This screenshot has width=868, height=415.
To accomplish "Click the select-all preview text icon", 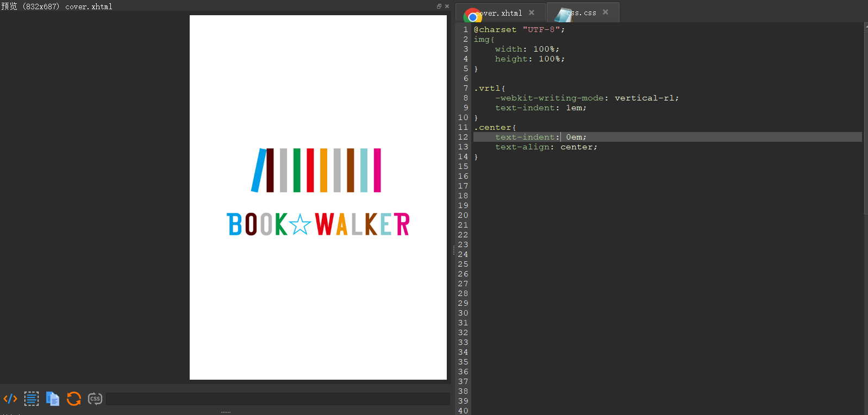I will tap(32, 399).
